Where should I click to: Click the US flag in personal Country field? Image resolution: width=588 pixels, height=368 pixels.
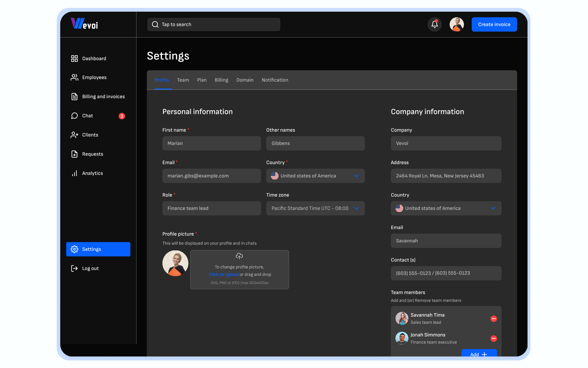coord(275,176)
